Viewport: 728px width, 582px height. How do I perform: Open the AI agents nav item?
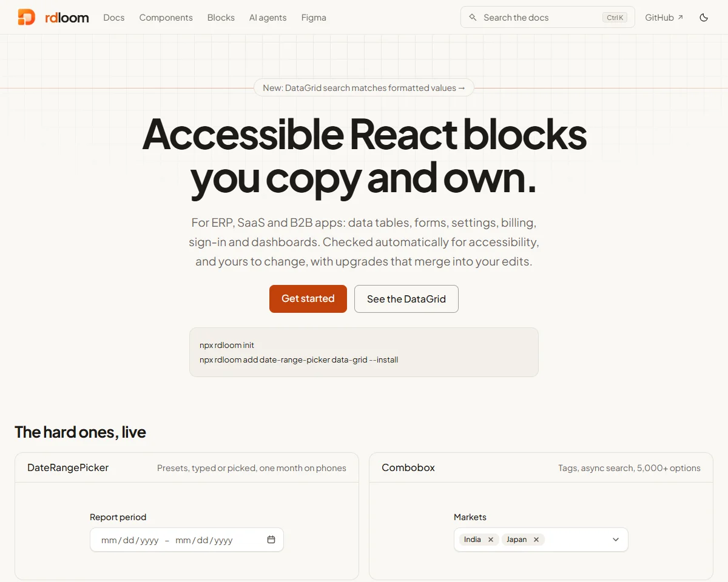pyautogui.click(x=268, y=18)
